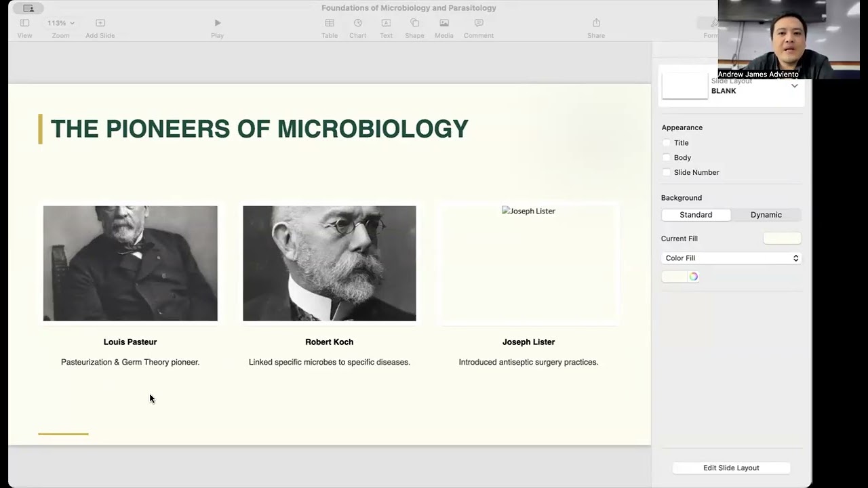868x488 pixels.
Task: Switch to the Dynamic background tab
Action: click(x=766, y=215)
